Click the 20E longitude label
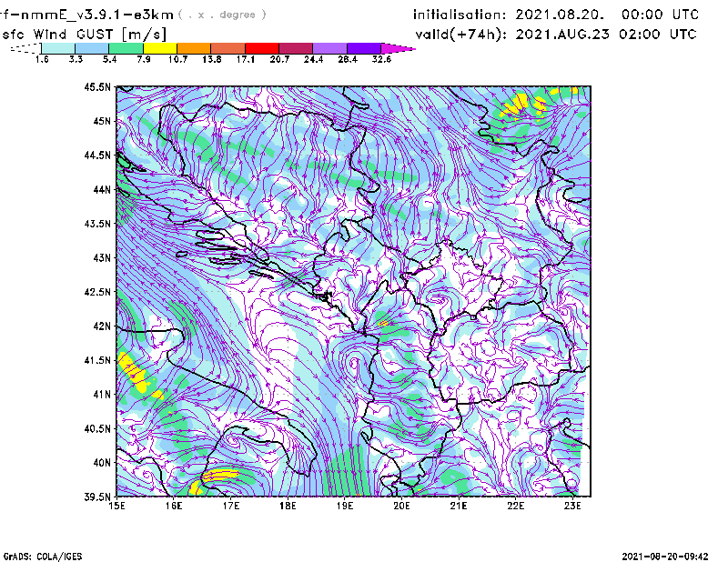This screenshot has width=728, height=562. click(x=401, y=506)
